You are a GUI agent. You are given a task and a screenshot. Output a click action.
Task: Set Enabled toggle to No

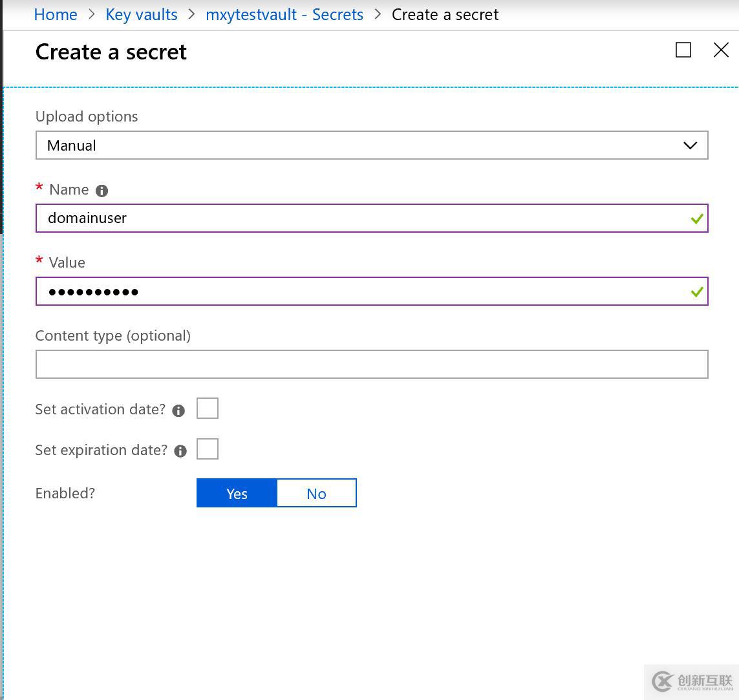point(316,494)
